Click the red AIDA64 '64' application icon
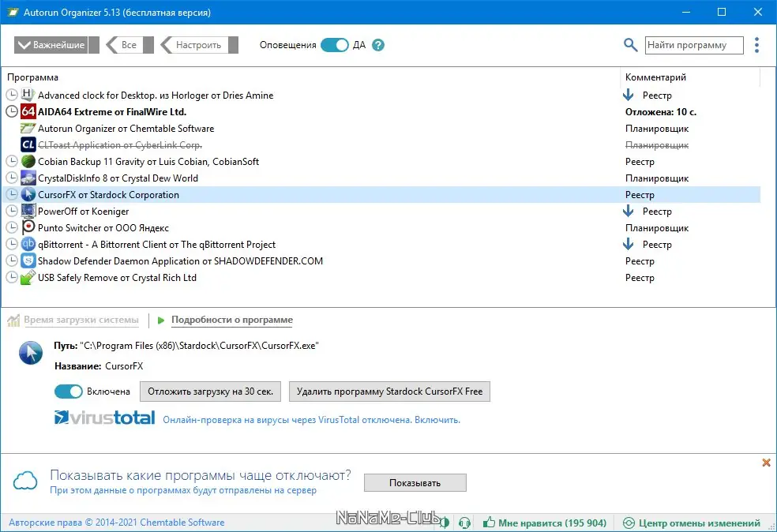Viewport: 777px width, 532px height. pos(28,111)
